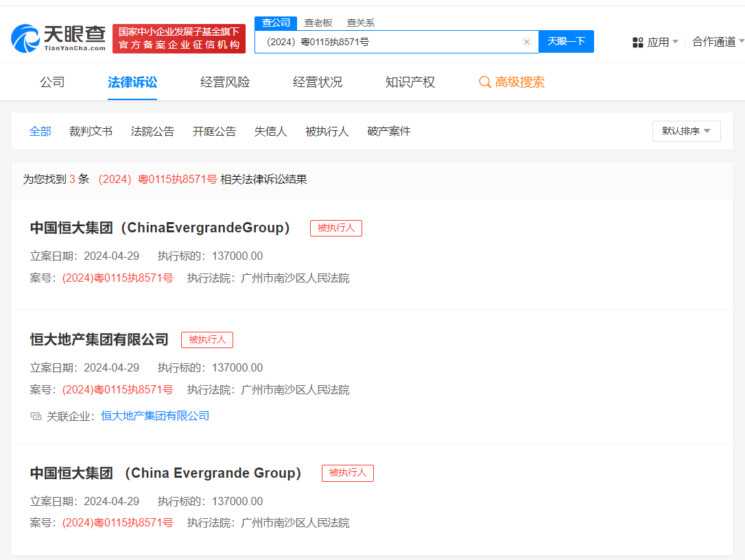
Task: Click 被执行人 tag on first result
Action: tap(336, 228)
